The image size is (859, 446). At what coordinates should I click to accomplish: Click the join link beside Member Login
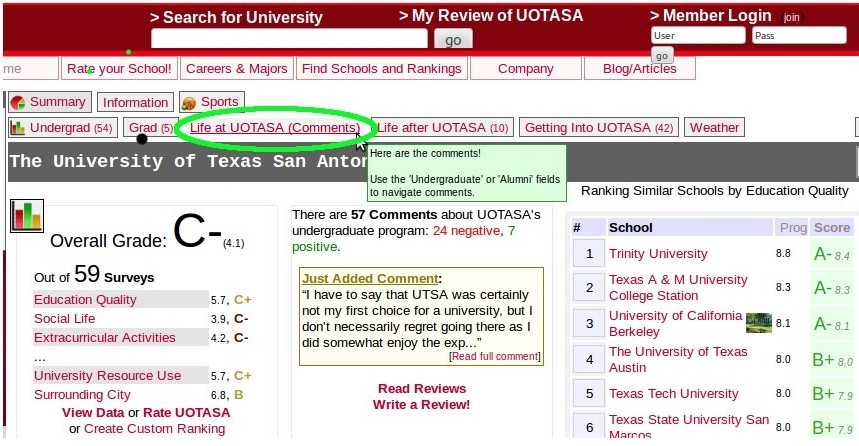tap(791, 18)
